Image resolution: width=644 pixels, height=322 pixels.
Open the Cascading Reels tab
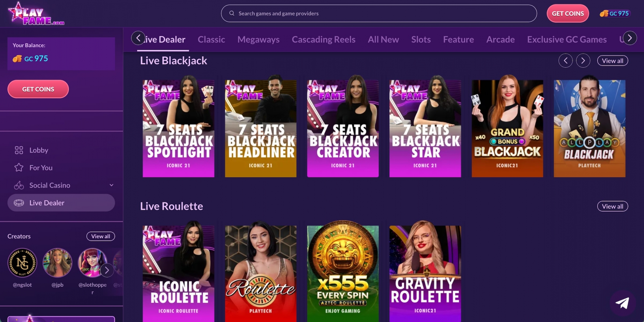[323, 39]
